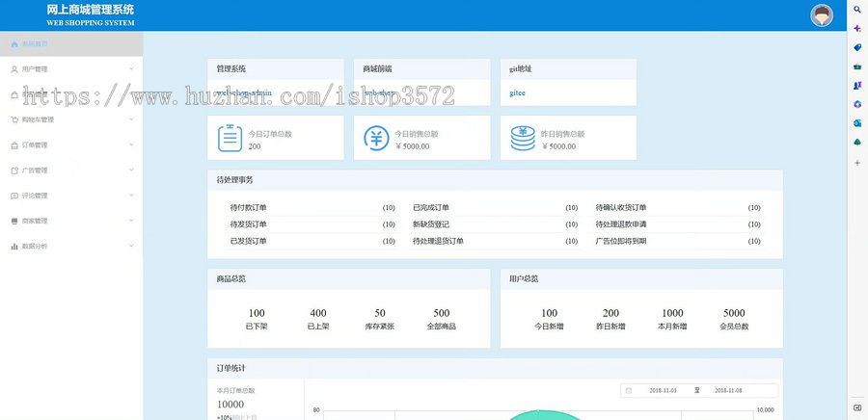868x420 pixels.
Task: Click the 昨日新增 user count 200
Action: (610, 313)
